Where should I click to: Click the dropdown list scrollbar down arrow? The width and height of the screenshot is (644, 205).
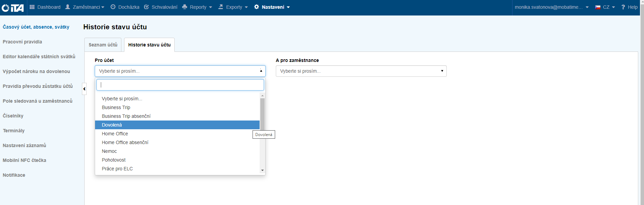[x=262, y=170]
